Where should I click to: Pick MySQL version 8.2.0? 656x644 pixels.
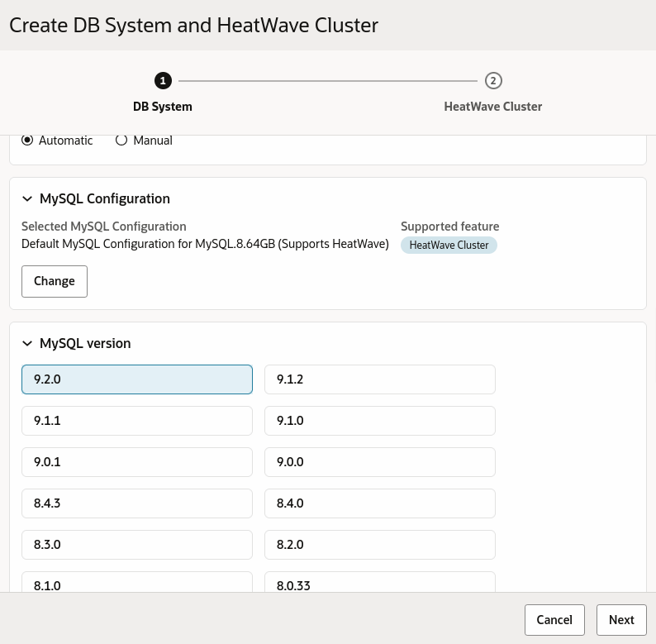(380, 545)
